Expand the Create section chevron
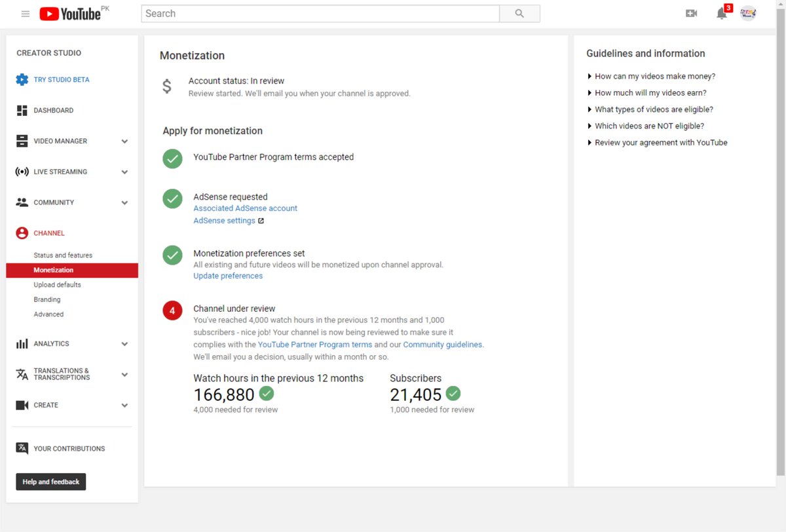Screen dimensions: 786x532 tap(124, 406)
